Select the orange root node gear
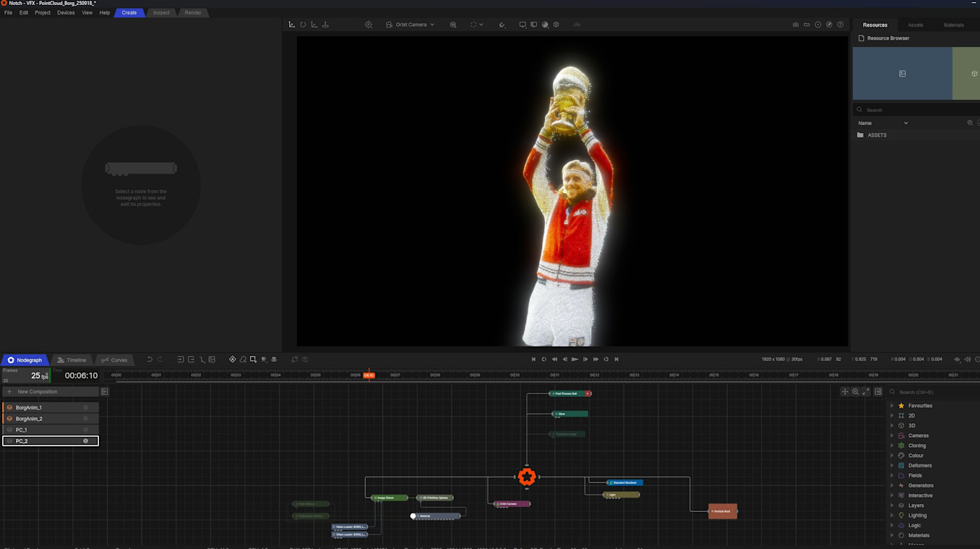980x549 pixels. [x=527, y=477]
